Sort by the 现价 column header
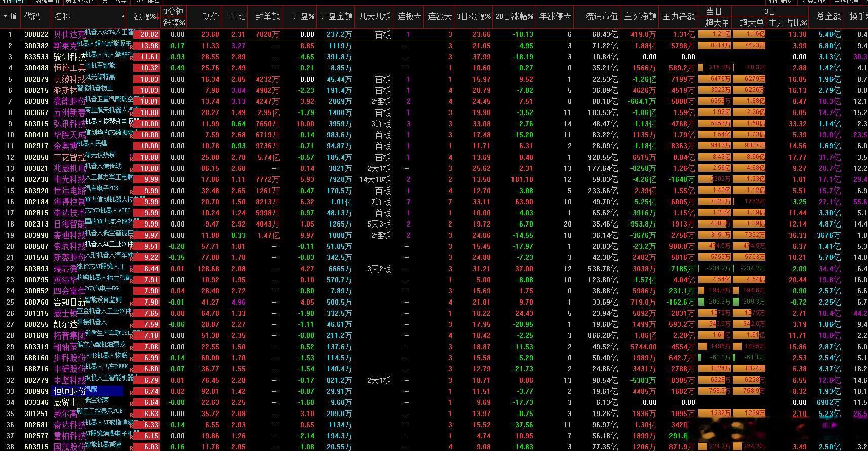 tap(211, 16)
